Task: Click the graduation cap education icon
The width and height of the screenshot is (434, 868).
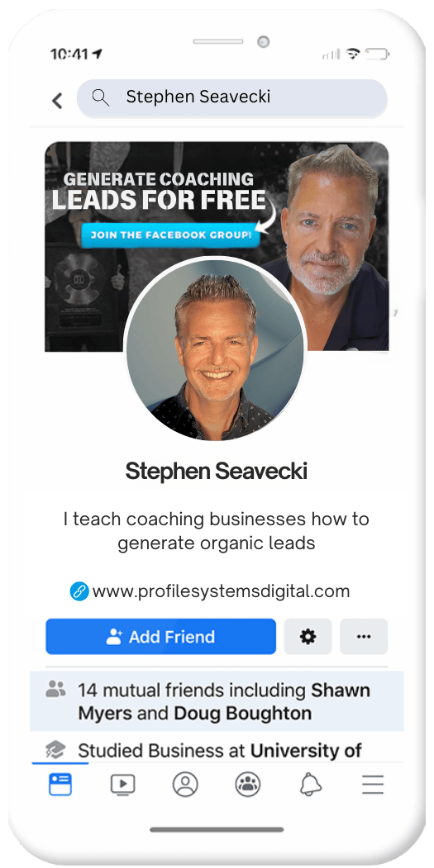Action: pyautogui.click(x=55, y=750)
